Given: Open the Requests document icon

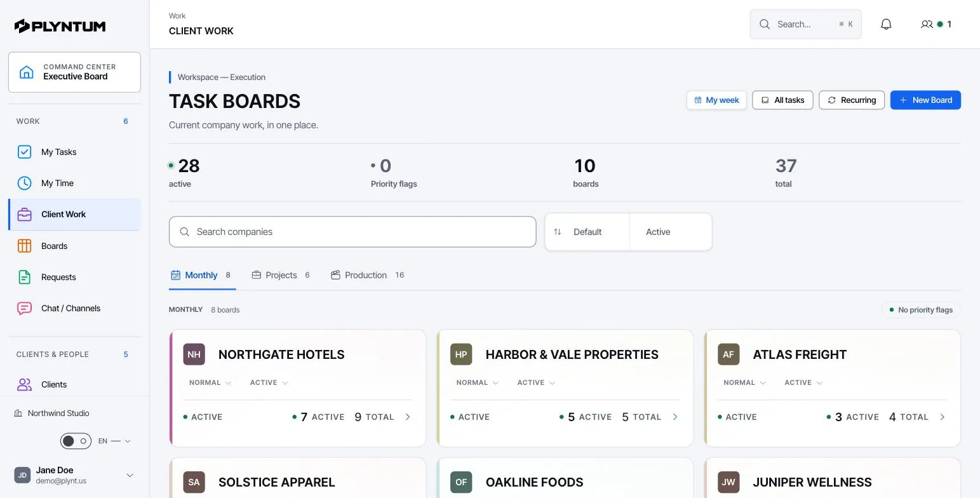Looking at the screenshot, I should coord(24,277).
